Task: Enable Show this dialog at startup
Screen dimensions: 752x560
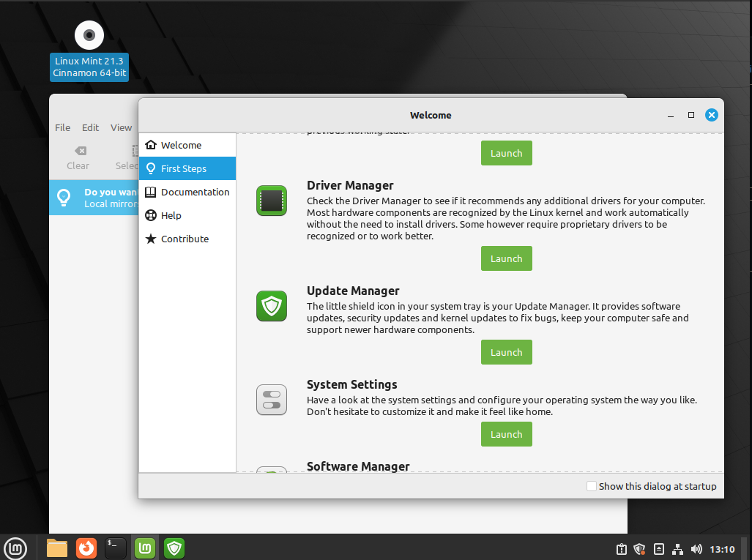Action: pyautogui.click(x=592, y=486)
